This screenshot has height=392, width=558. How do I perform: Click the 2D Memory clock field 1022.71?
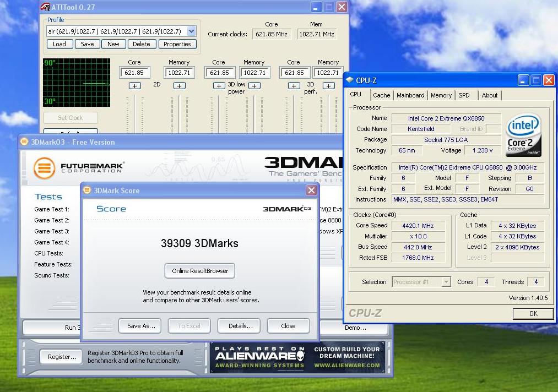click(180, 73)
